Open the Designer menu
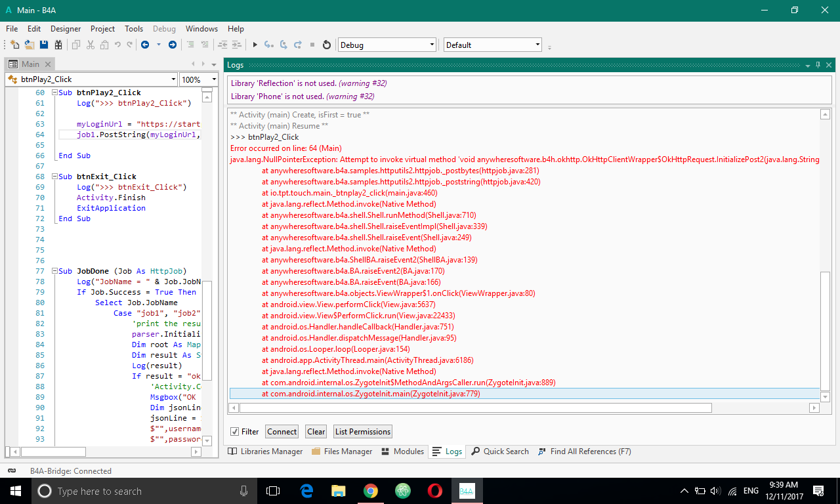The height and width of the screenshot is (504, 840). click(x=66, y=29)
